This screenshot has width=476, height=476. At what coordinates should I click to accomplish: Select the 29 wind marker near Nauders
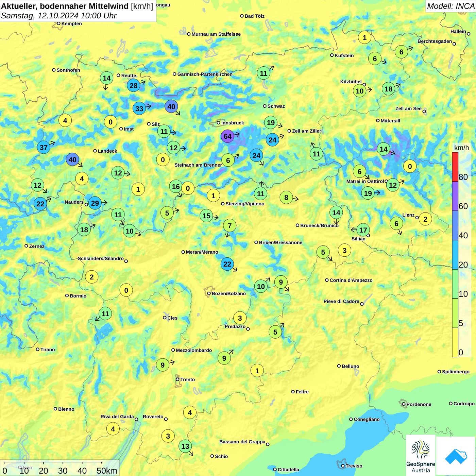pos(95,203)
